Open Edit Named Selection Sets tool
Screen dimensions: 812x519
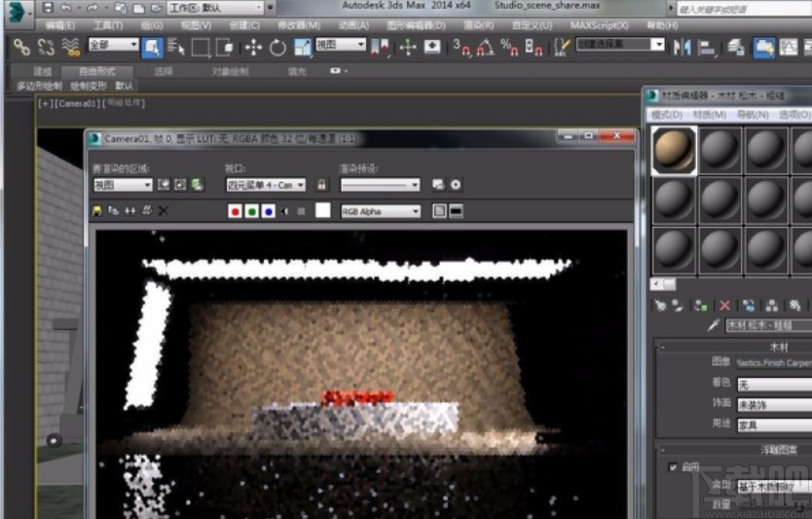point(562,47)
